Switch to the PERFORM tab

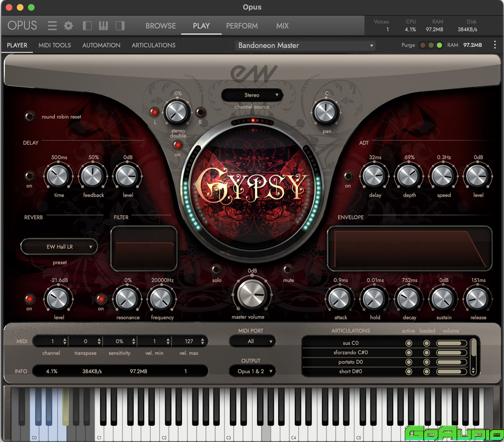click(242, 26)
